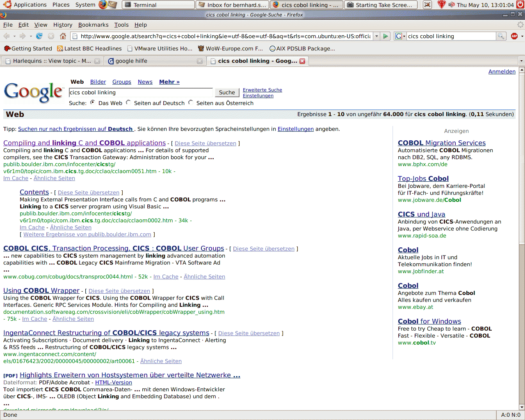Image resolution: width=525 pixels, height=420 pixels.
Task: Click the COBOL Migration Services ad
Action: [442, 143]
